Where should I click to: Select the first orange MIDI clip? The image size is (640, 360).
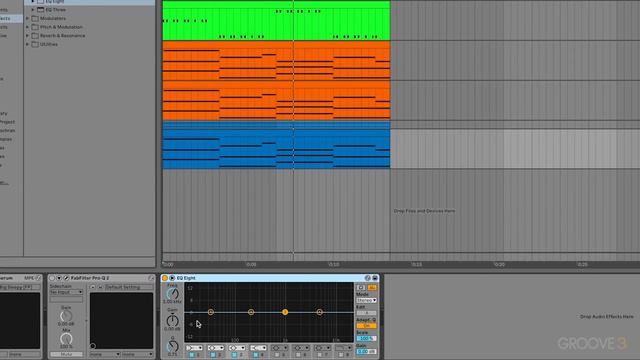click(276, 60)
